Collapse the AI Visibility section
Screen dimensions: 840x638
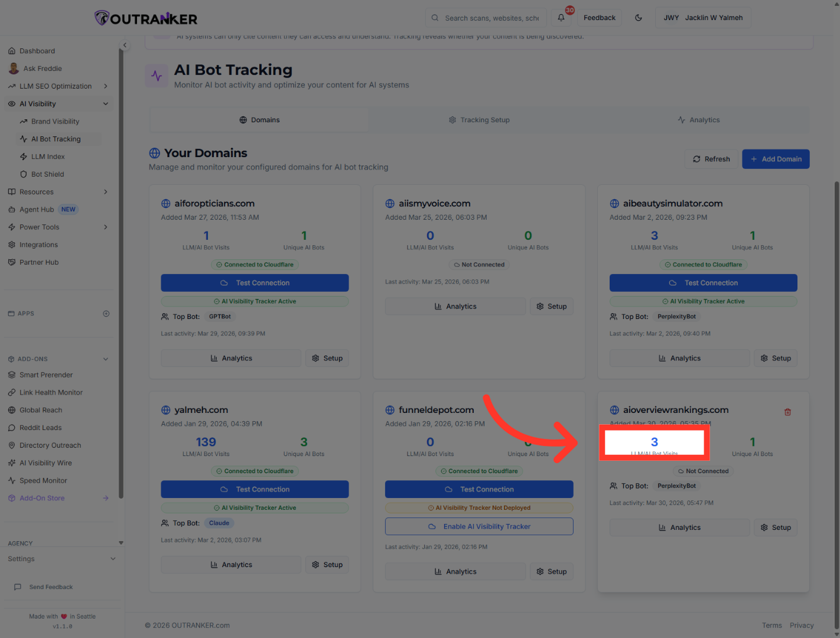coord(106,104)
